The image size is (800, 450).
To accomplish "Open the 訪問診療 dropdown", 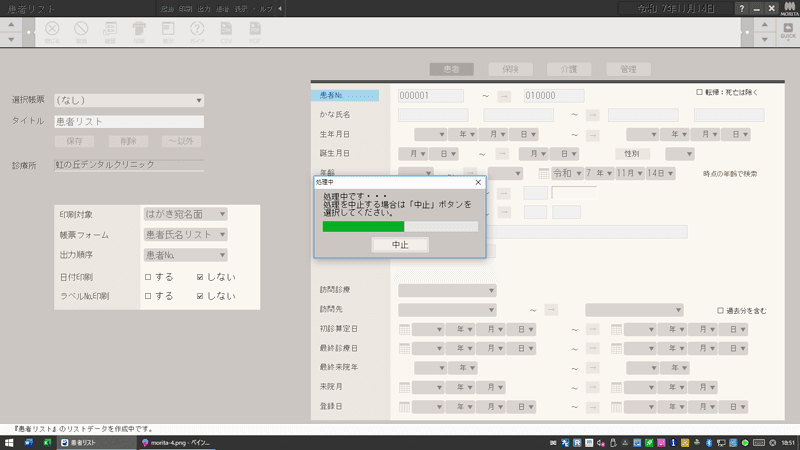I will (447, 291).
